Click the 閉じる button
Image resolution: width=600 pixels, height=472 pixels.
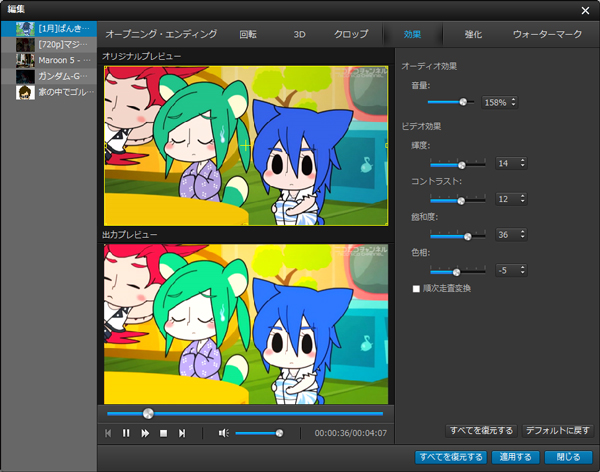point(568,457)
